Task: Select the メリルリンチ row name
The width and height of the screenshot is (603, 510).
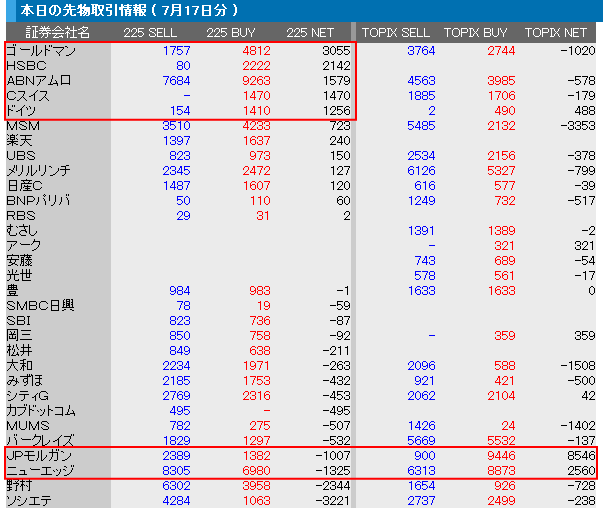Action: 38,170
